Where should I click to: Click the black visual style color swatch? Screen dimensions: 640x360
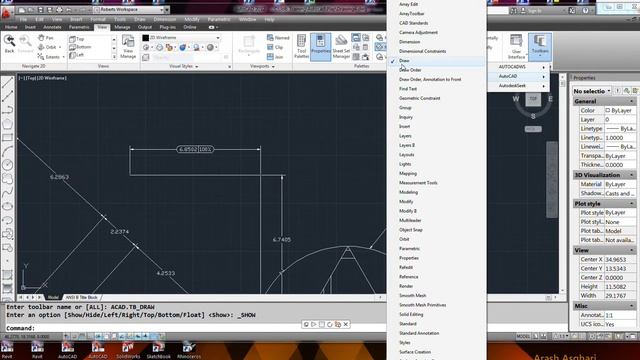(145, 38)
